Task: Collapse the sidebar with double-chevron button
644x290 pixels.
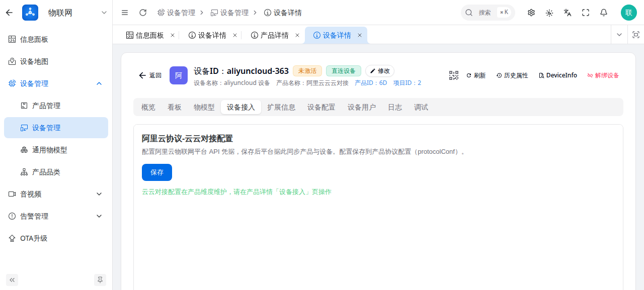Action: [x=12, y=280]
